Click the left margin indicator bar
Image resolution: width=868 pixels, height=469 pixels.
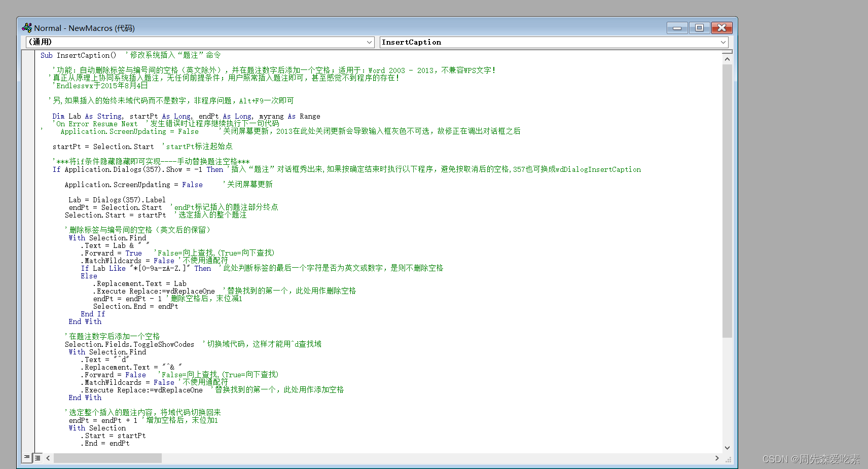[28, 251]
